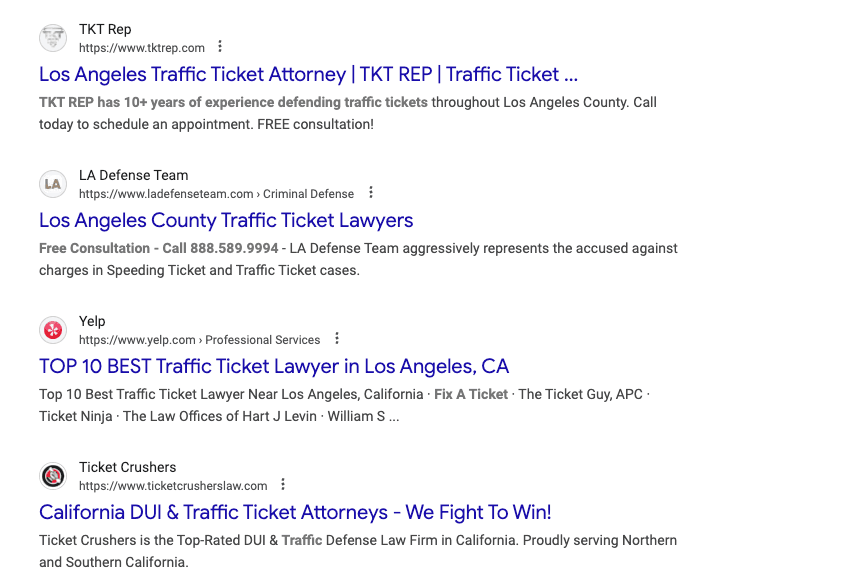This screenshot has width=868, height=580.
Task: Open "Los Angeles Traffic Ticket Attorney" result
Action: pos(308,74)
